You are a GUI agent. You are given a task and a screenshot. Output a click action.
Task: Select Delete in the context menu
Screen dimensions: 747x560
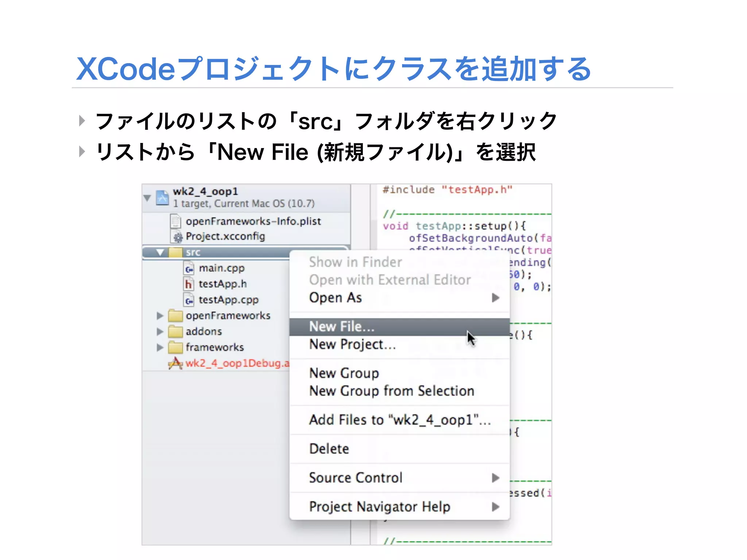click(329, 449)
